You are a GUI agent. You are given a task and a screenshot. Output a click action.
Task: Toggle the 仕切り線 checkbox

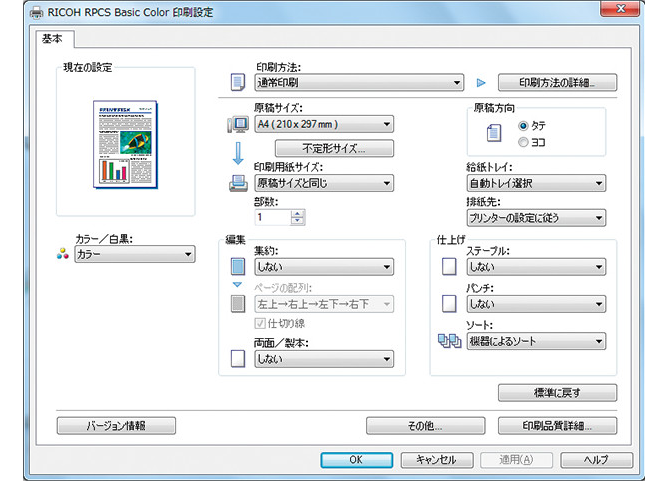(x=260, y=323)
